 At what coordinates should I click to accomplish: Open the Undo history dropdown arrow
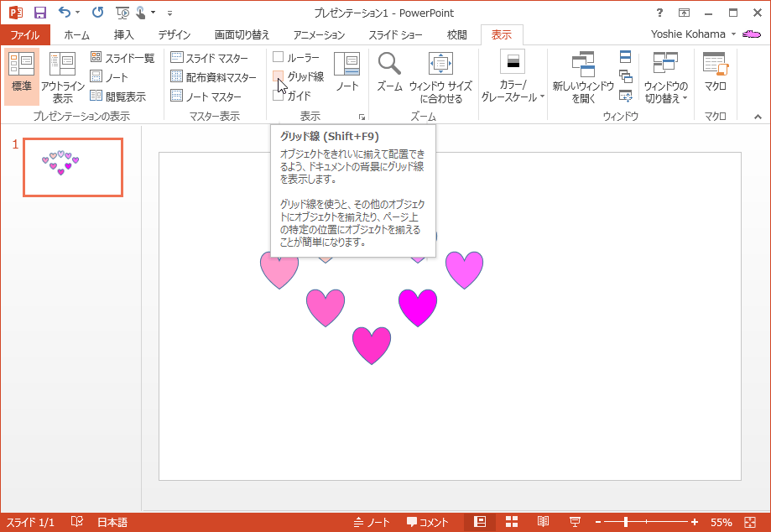78,13
